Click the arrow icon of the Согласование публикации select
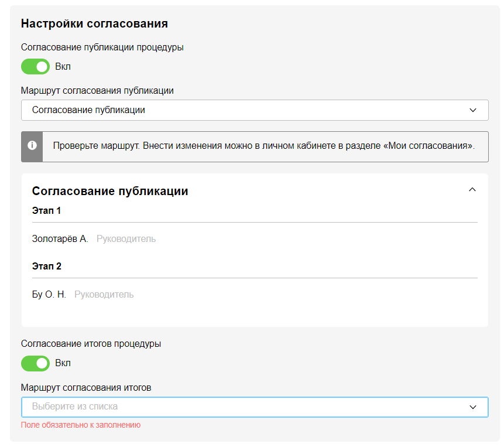This screenshot has height=447, width=504. [x=473, y=110]
